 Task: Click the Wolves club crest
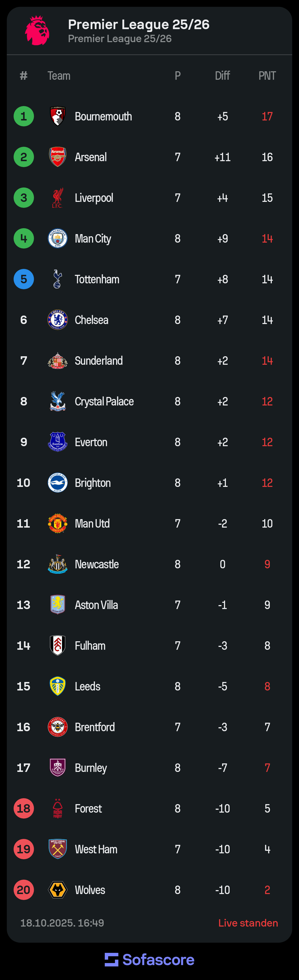[57, 890]
